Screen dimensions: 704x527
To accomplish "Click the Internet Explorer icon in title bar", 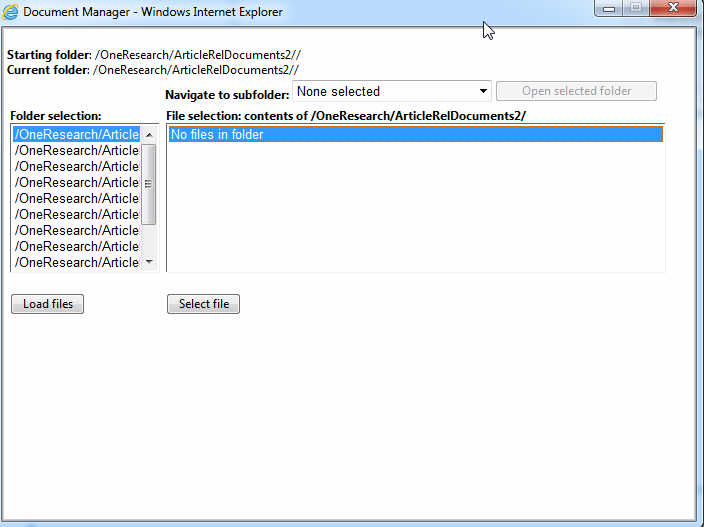I will (x=11, y=12).
